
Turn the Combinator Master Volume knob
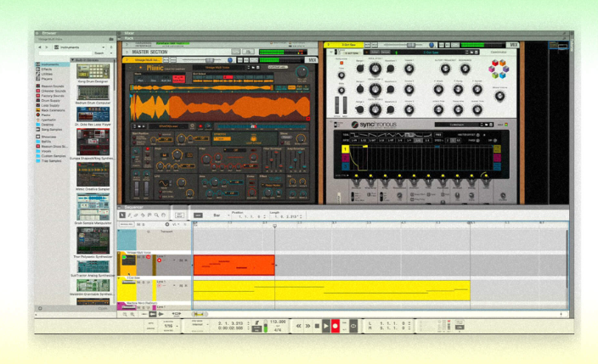(x=499, y=96)
